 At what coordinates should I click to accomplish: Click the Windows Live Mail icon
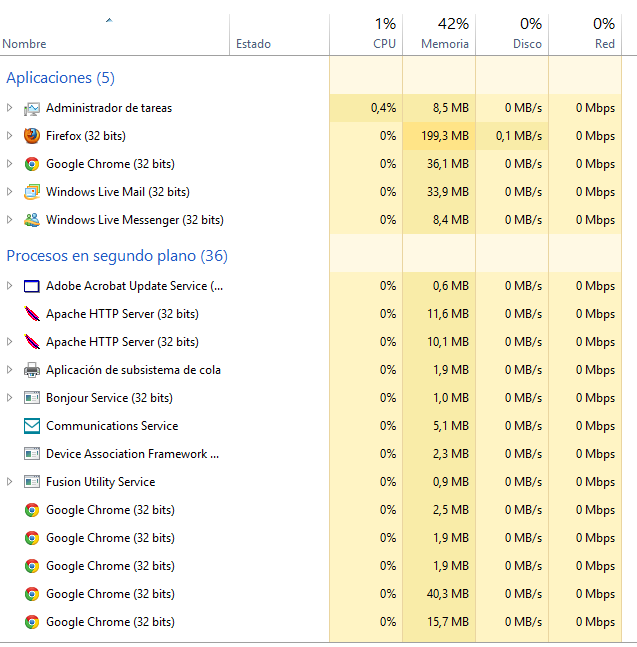click(x=32, y=192)
